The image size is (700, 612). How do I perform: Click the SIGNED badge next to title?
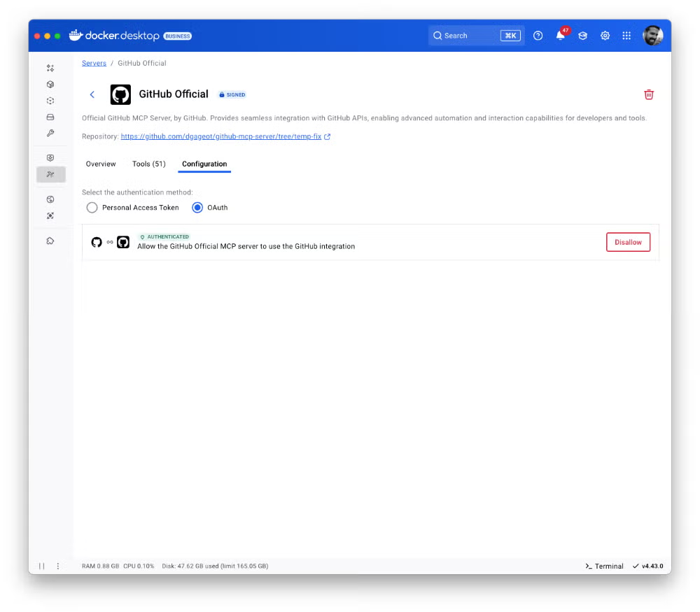click(232, 94)
